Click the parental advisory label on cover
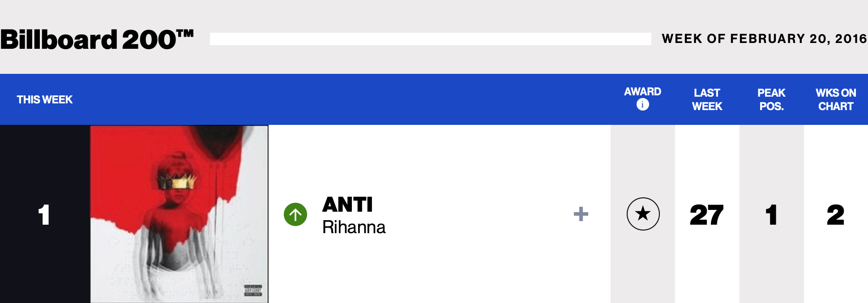The width and height of the screenshot is (868, 303). click(x=253, y=290)
